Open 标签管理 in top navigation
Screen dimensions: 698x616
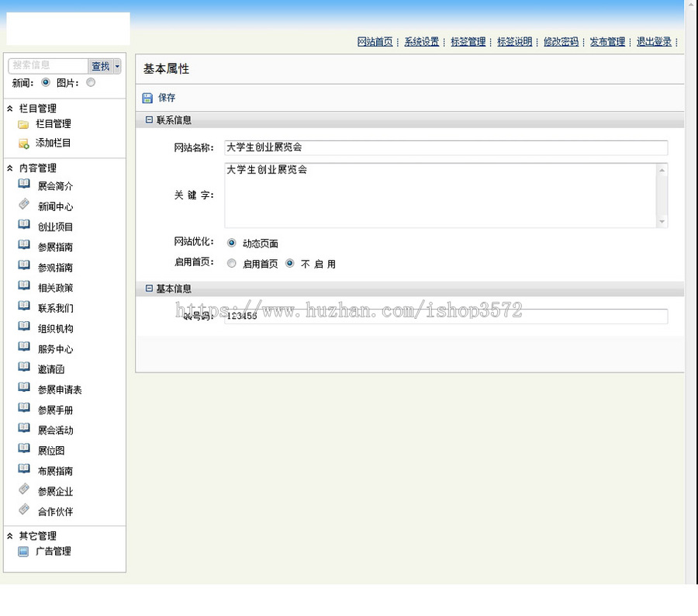pyautogui.click(x=468, y=42)
